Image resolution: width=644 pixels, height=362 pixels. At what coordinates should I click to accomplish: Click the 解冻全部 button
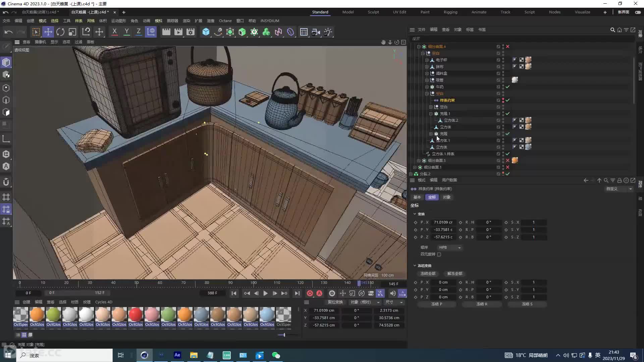(454, 274)
